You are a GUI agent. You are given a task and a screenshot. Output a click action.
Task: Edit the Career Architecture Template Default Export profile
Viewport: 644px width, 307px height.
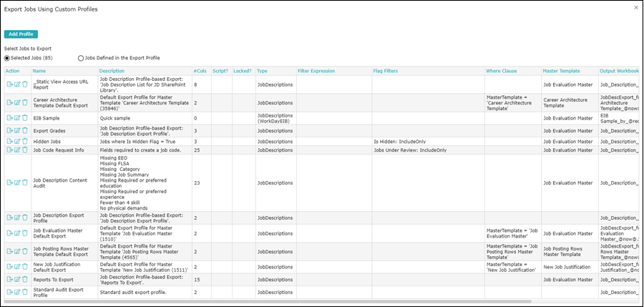(17, 102)
